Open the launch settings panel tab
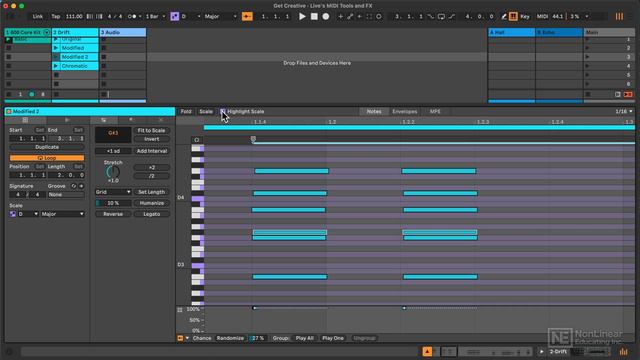The width and height of the screenshot is (640, 360). pyautogui.click(x=67, y=120)
